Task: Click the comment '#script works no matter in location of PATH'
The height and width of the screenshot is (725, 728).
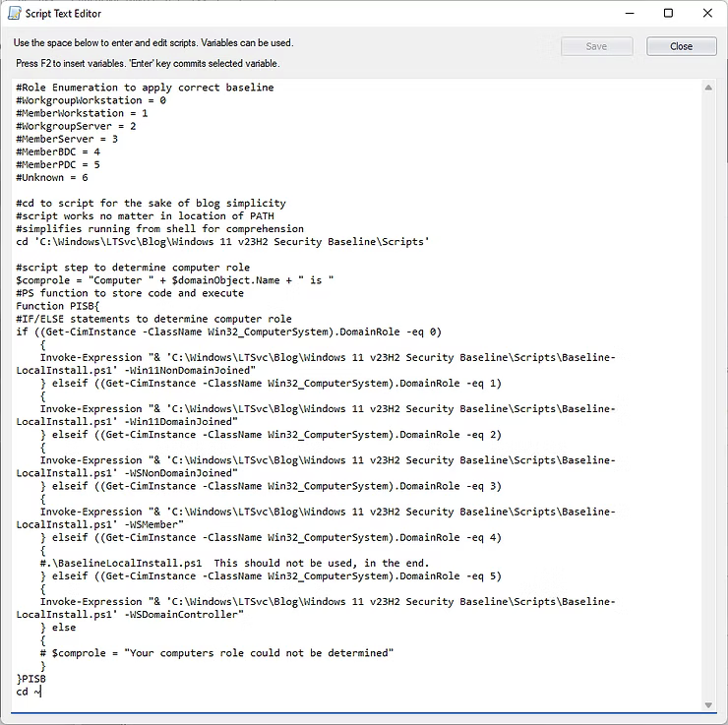Action: (x=145, y=215)
